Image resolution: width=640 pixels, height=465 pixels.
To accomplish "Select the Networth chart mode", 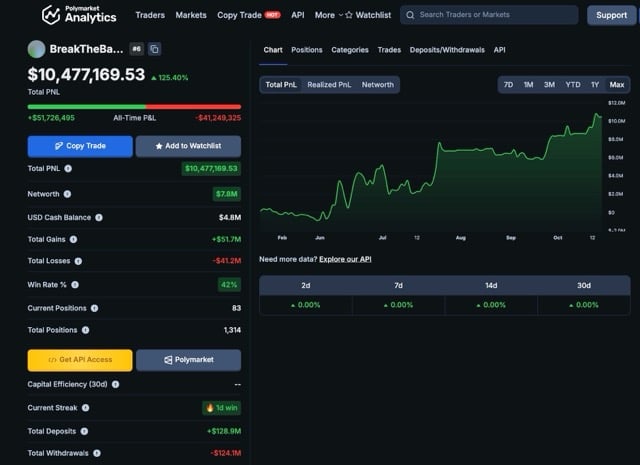I will (x=378, y=85).
